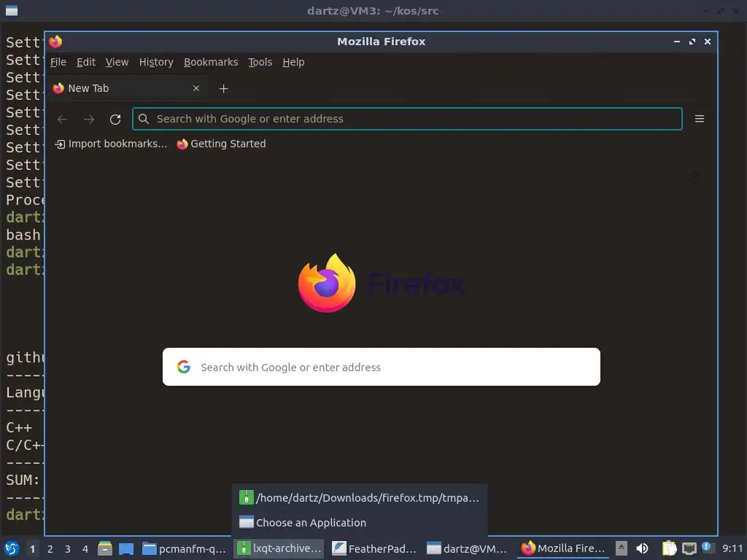Screen dimensions: 747x560
Task: Open the Firefox hamburger application menu
Action: point(700,119)
